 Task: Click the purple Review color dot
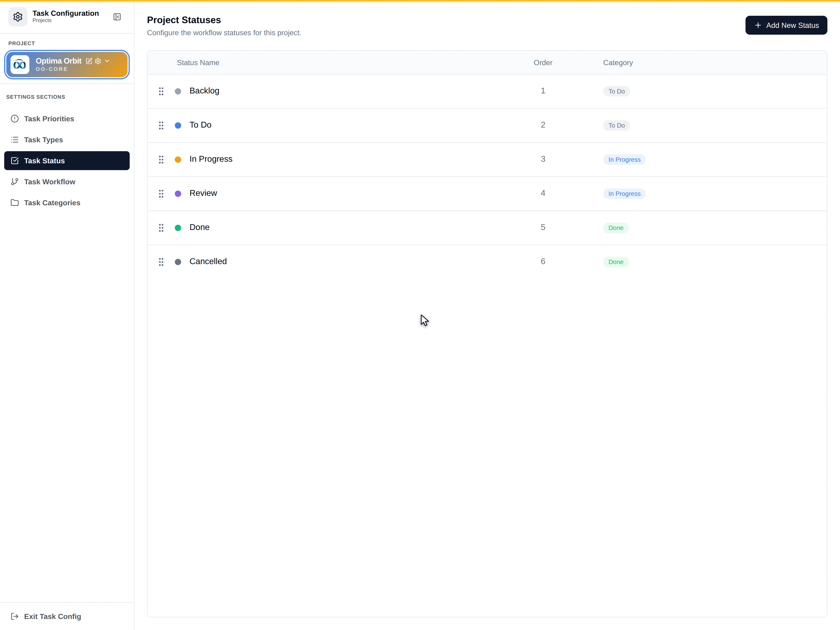coord(178,194)
